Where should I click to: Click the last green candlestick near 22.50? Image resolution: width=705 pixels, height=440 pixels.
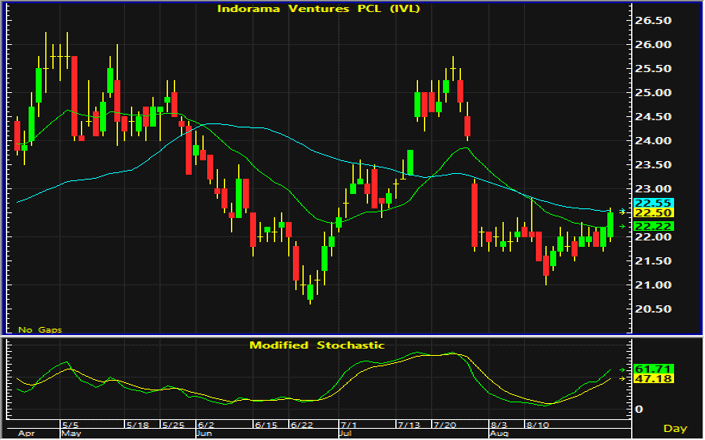610,225
